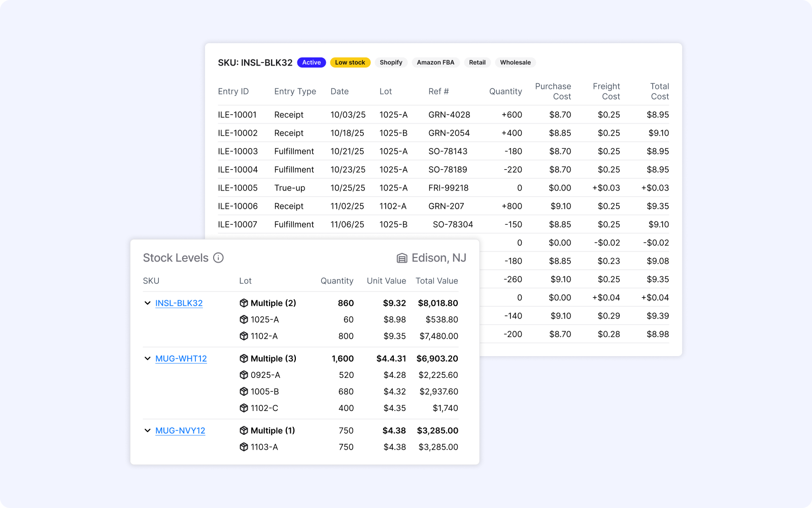
Task: Open the Stock Levels info tooltip icon
Action: pos(218,258)
